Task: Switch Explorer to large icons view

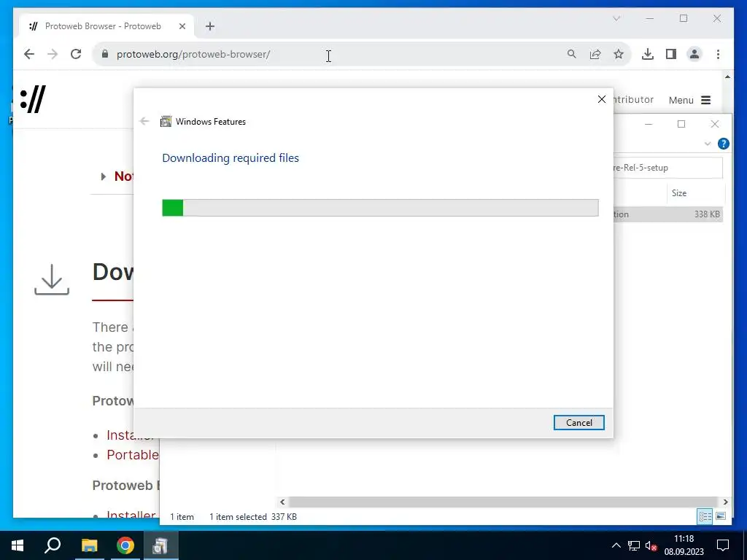Action: (721, 516)
